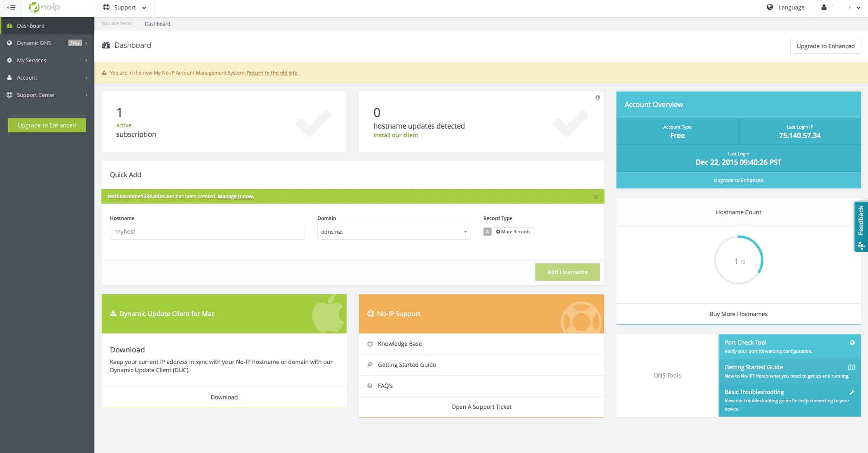Click the download icon in Mac client banner
Image resolution: width=868 pixels, height=453 pixels.
113,313
